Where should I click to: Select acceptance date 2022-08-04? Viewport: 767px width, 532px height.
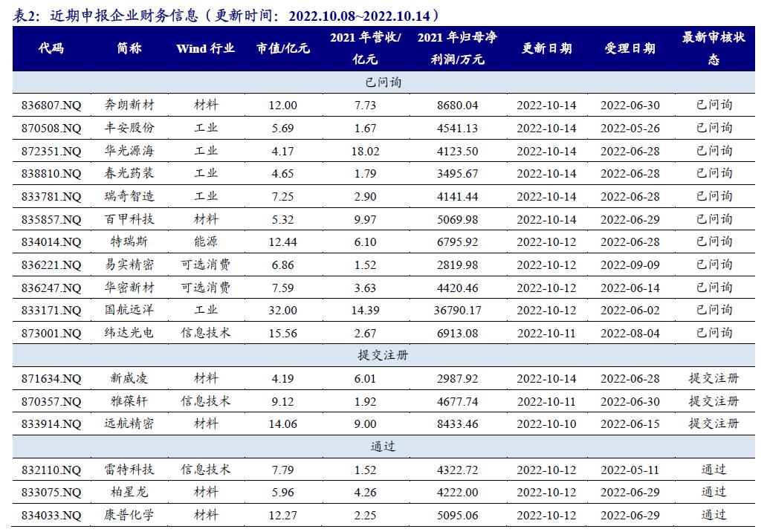[x=630, y=334]
